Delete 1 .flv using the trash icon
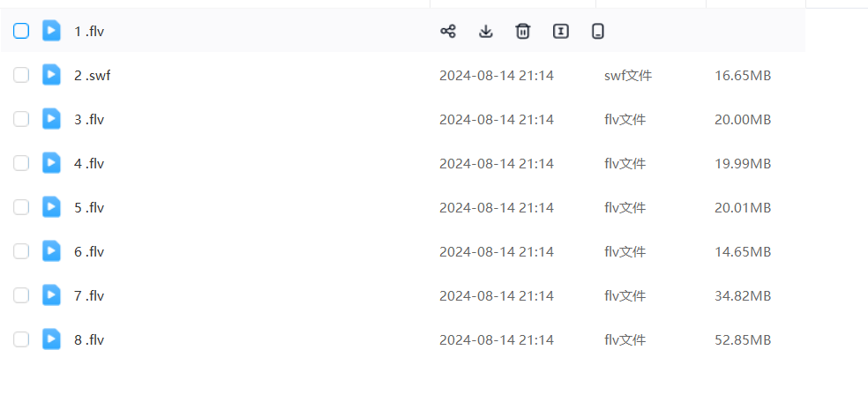Screen dimensions: 868x402 coord(523,32)
